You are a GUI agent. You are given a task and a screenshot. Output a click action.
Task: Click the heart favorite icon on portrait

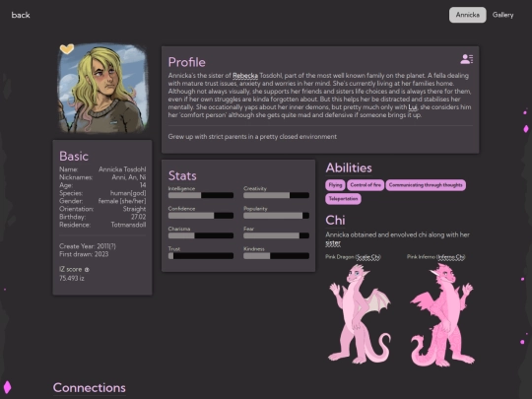[67, 49]
